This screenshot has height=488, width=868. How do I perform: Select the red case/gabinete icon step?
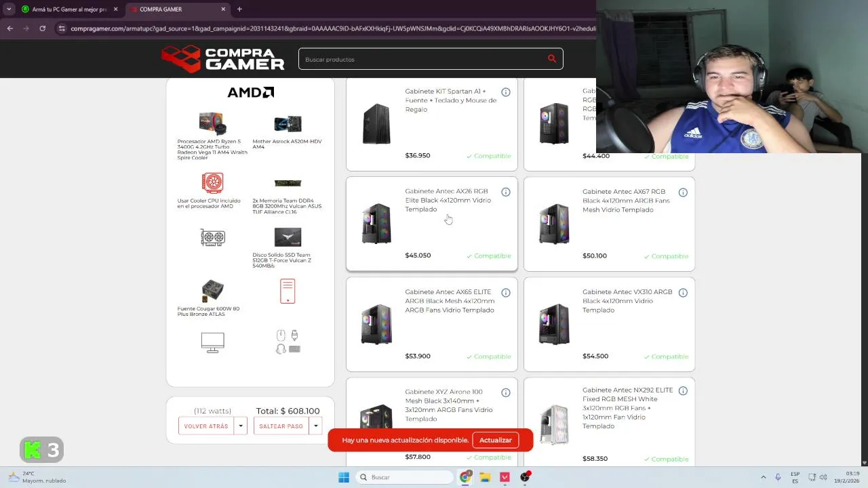pos(288,291)
